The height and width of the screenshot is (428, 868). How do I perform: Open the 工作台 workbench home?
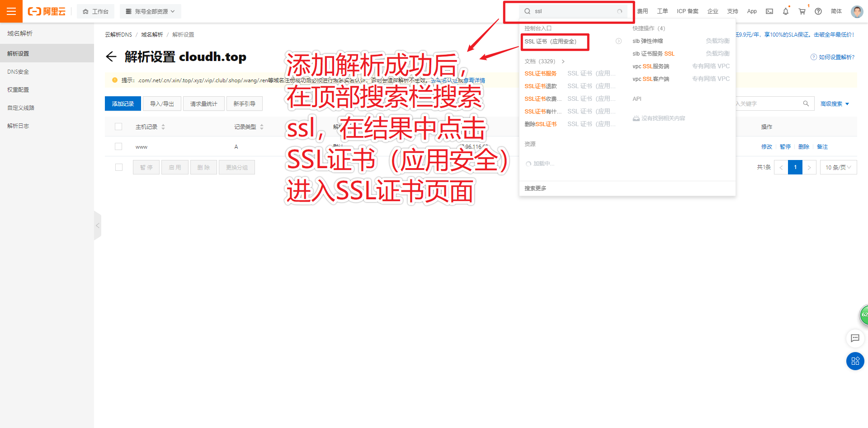[x=95, y=11]
